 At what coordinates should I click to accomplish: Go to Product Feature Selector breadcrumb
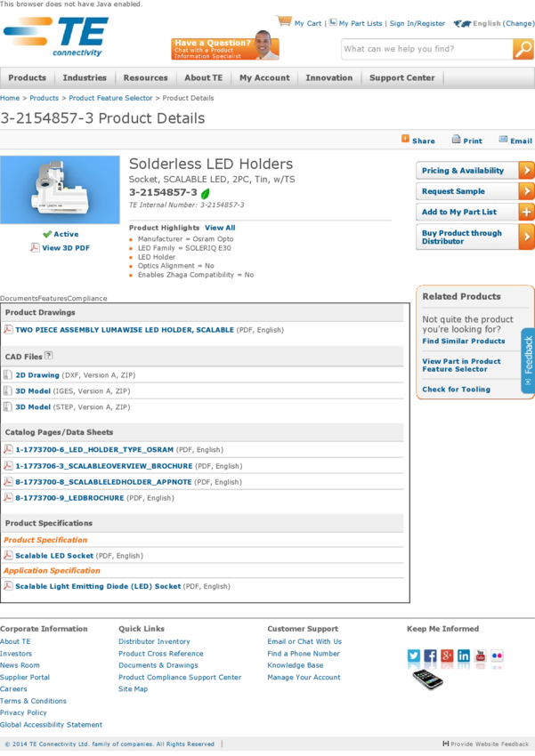[x=110, y=98]
